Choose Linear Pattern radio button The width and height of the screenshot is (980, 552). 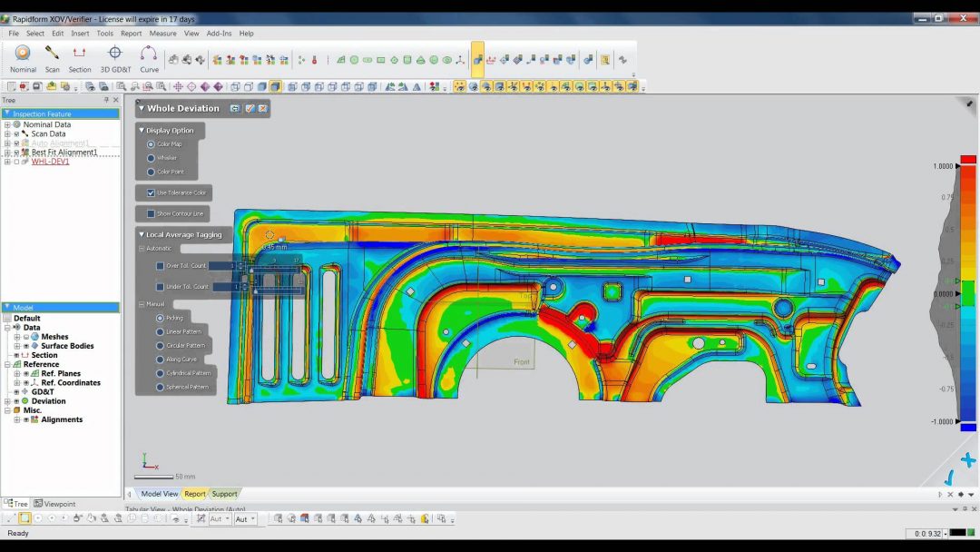[x=160, y=332]
